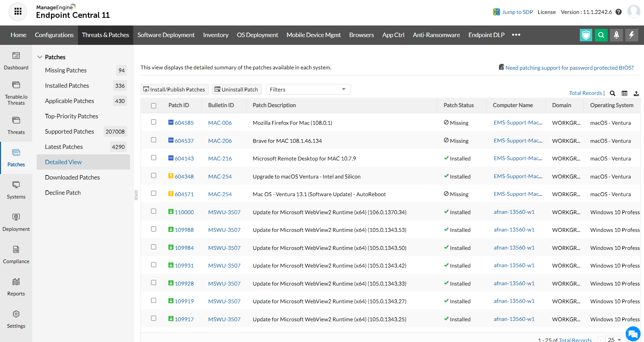
Task: Toggle the select-all header checkbox
Action: (x=154, y=106)
